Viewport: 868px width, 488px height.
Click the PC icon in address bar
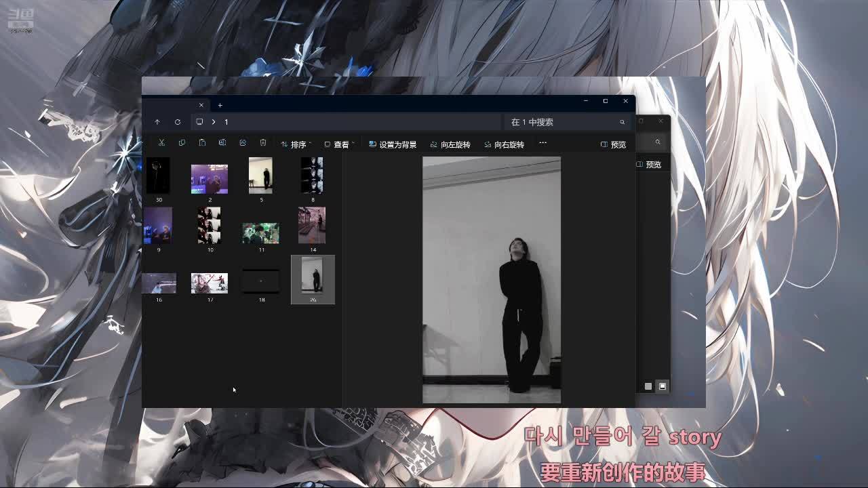(199, 122)
